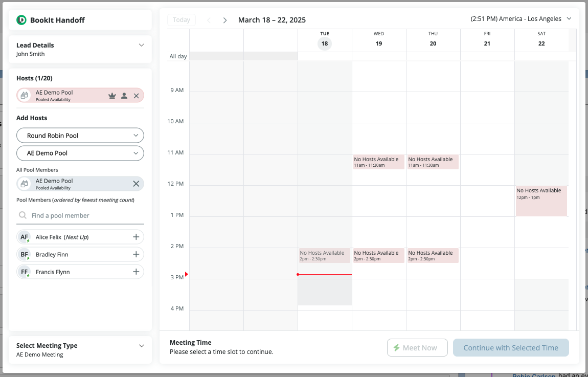This screenshot has height=377, width=588.
Task: Open the AE Demo Pool selection dropdown
Action: tap(80, 153)
